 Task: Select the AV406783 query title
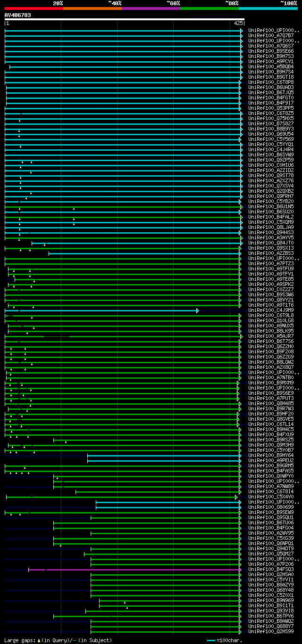point(18,15)
